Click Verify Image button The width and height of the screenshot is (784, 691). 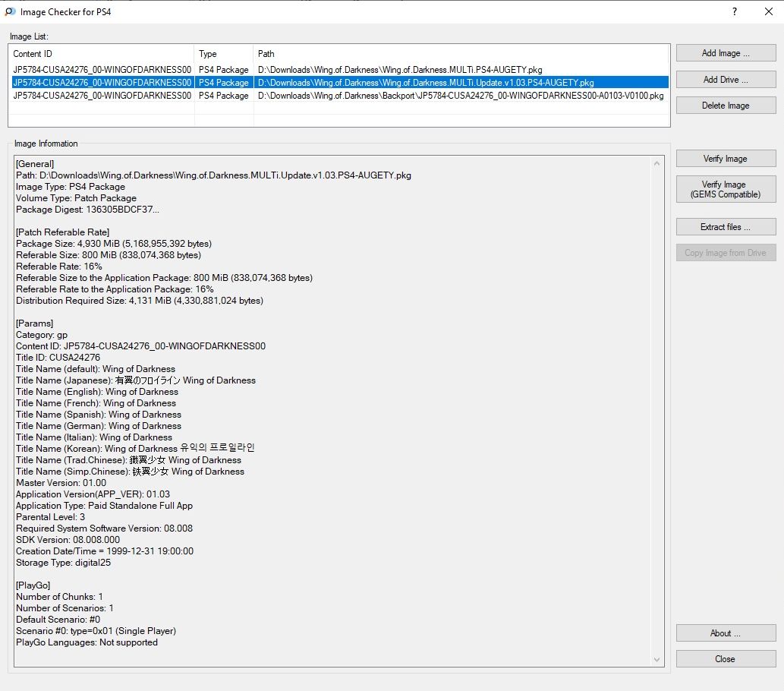coord(726,159)
